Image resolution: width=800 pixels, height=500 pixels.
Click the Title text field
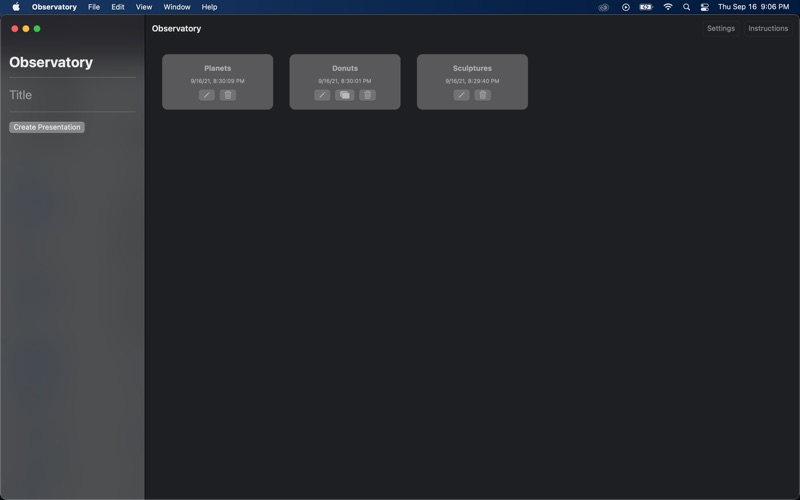pyautogui.click(x=72, y=95)
